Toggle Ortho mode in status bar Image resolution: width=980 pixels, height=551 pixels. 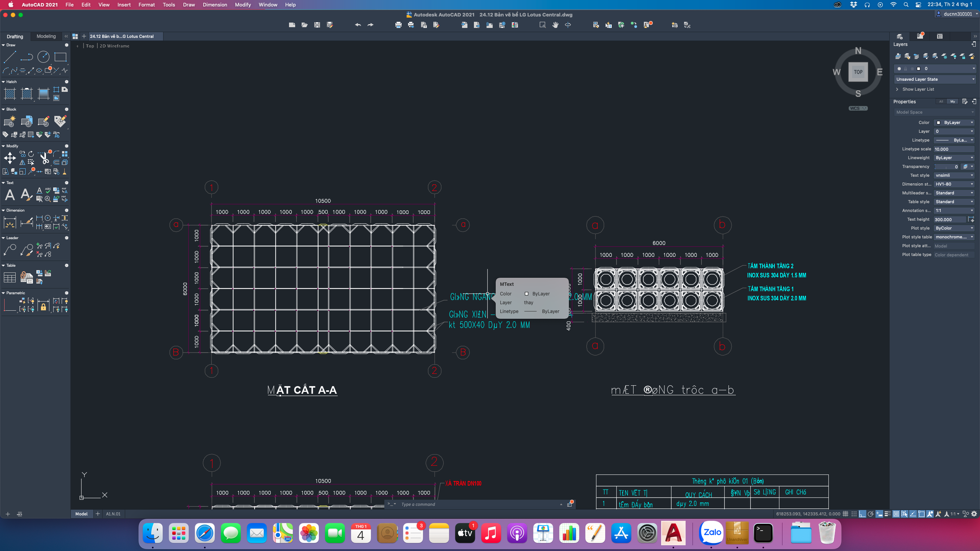click(x=862, y=514)
